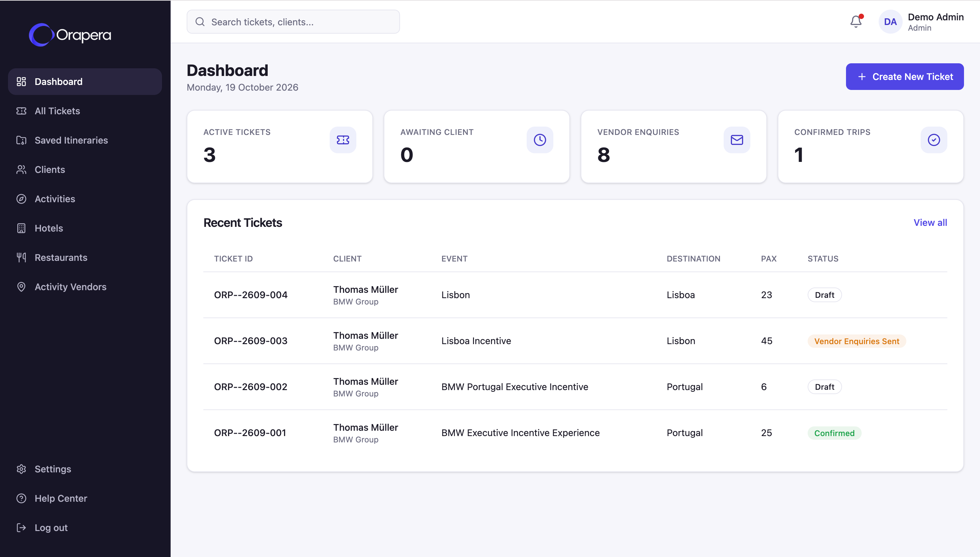Open All Tickets in sidebar
The image size is (980, 557).
click(85, 111)
